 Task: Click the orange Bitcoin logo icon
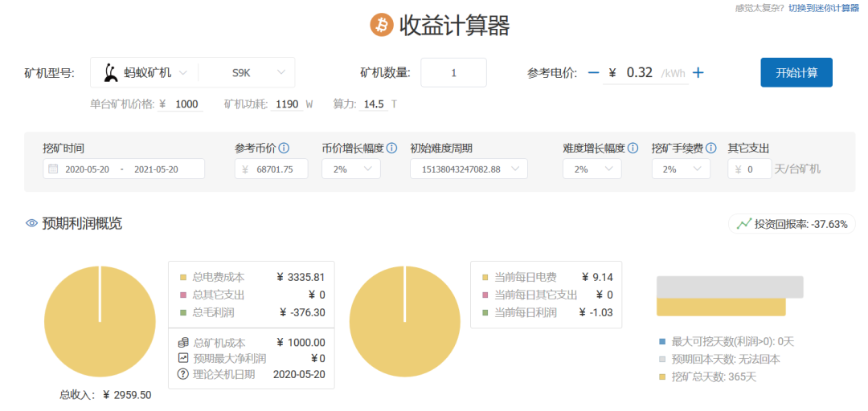[382, 25]
